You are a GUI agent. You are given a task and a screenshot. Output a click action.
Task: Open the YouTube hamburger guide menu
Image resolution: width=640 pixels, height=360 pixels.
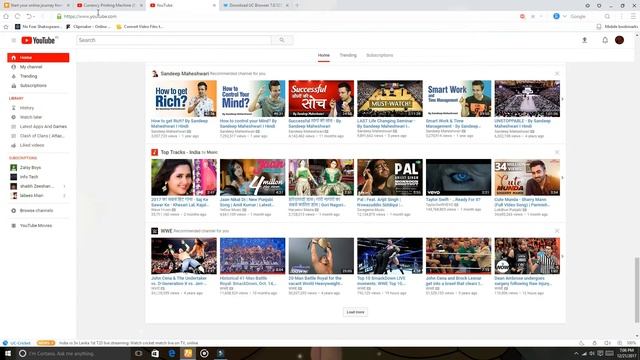13,40
